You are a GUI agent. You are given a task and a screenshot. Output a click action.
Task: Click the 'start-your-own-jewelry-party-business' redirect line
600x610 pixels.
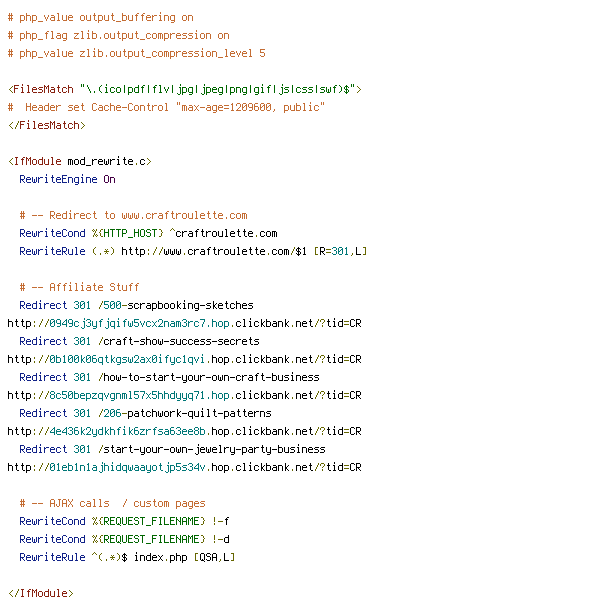pyautogui.click(x=172, y=449)
